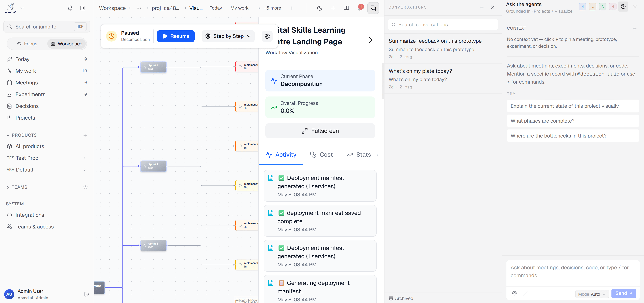This screenshot has width=644, height=303.
Task: Insert slash command icon
Action: tap(525, 293)
